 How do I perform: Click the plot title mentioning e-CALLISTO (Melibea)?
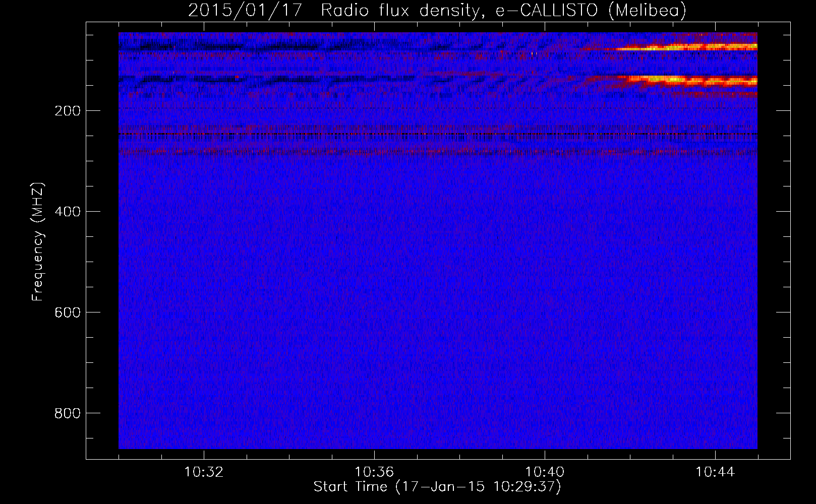[x=437, y=10]
